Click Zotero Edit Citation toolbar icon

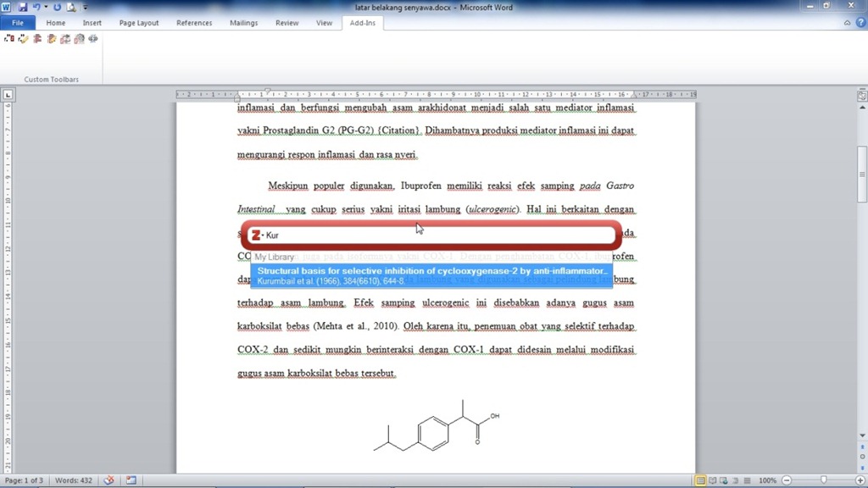pos(23,39)
